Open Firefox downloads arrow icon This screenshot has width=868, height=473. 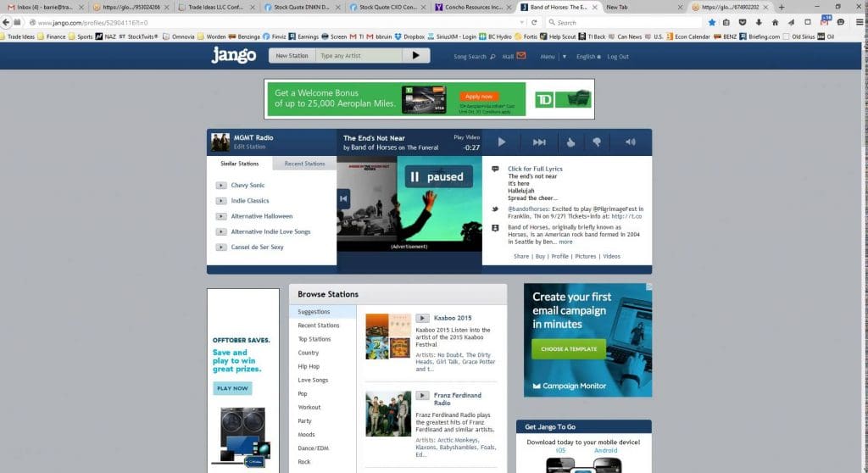(x=759, y=22)
